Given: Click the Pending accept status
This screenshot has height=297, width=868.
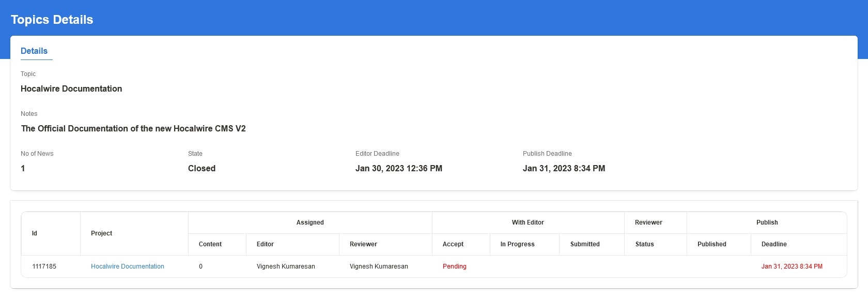Looking at the screenshot, I should (x=454, y=266).
